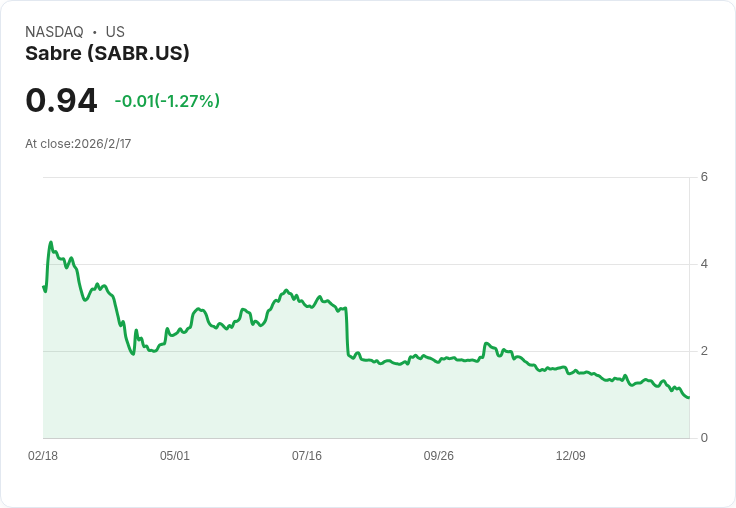Click the lowest dip before 05/01
This screenshot has width=736, height=508.
coord(133,354)
